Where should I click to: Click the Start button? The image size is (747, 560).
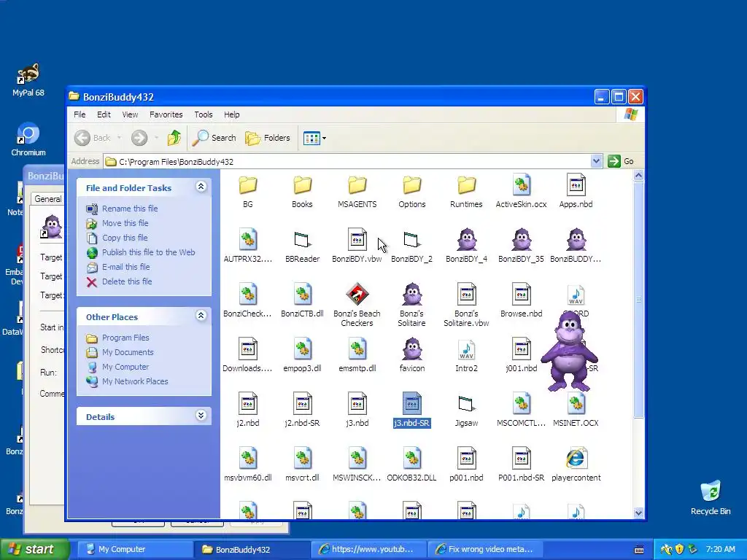point(34,549)
